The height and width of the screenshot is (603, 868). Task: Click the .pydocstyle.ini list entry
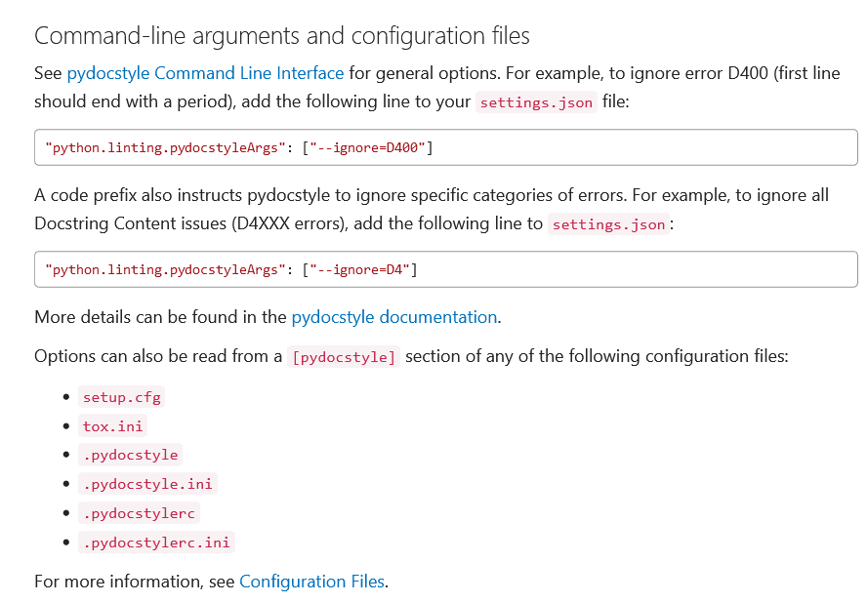point(148,484)
